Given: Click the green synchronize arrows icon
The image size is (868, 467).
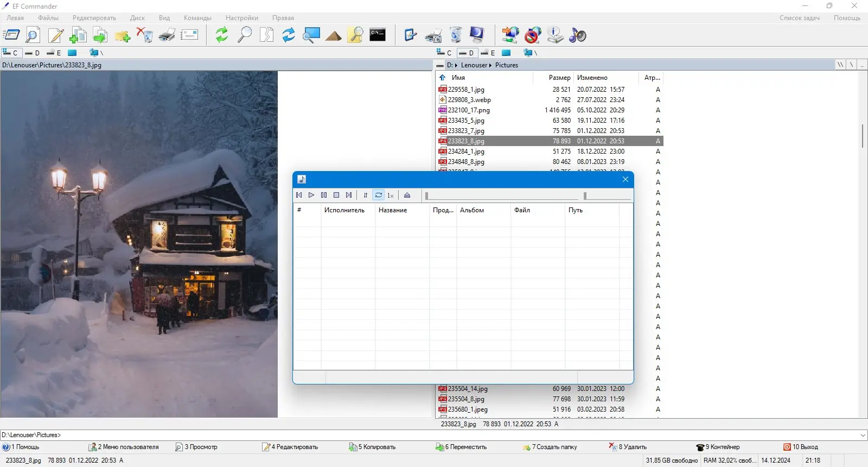Looking at the screenshot, I should [x=222, y=35].
